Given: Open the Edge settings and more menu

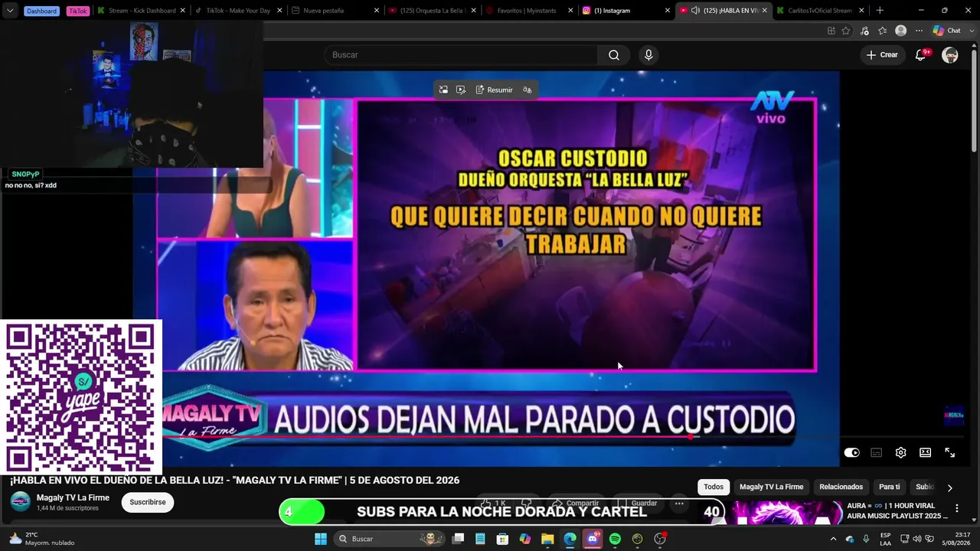Looking at the screenshot, I should click(919, 31).
